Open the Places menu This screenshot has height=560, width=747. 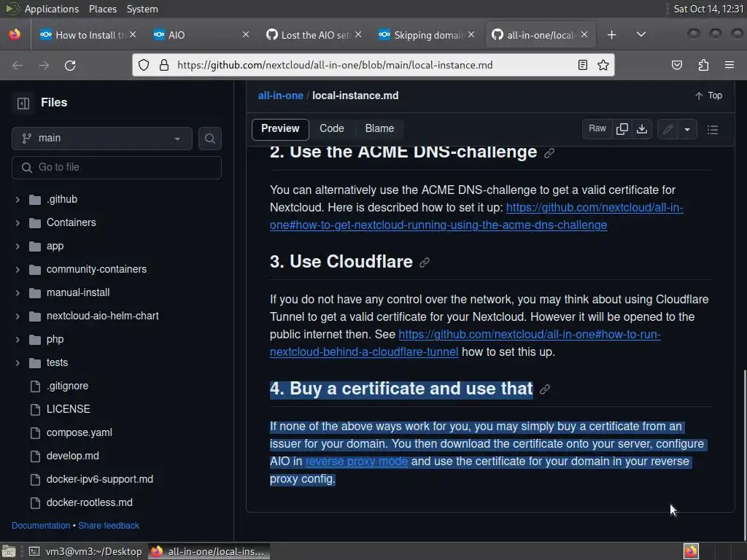102,9
